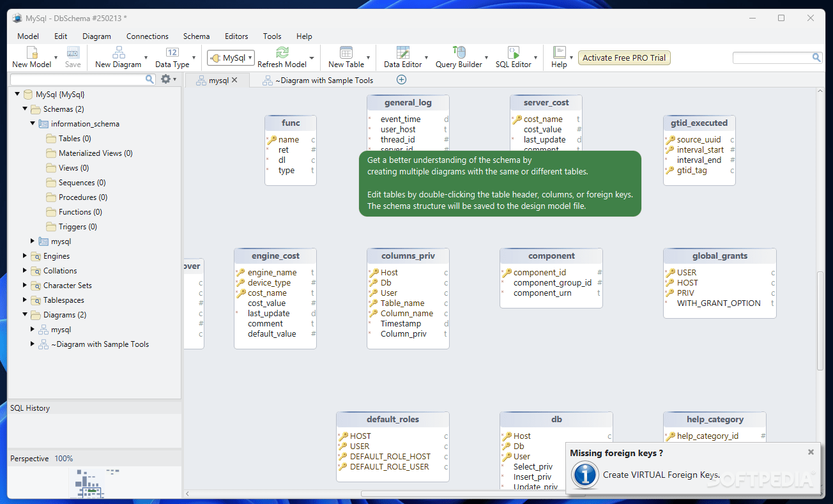Screen dimensions: 833x504
Task: Select the columns_priv table header
Action: (408, 256)
